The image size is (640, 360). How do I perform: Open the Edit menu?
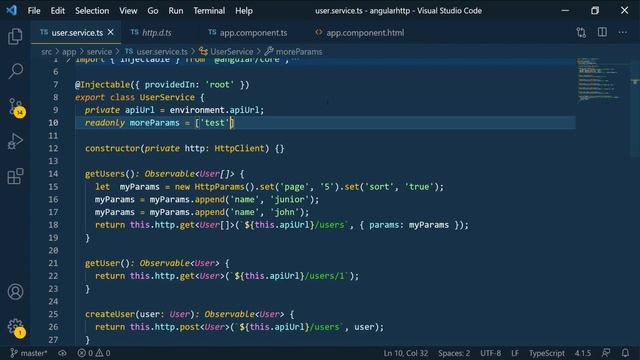point(58,11)
